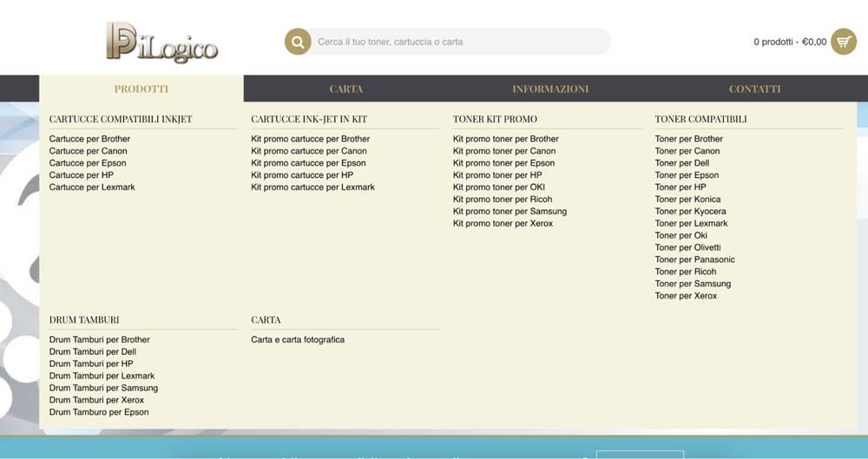
Task: Go to Toner per HP
Action: point(681,187)
